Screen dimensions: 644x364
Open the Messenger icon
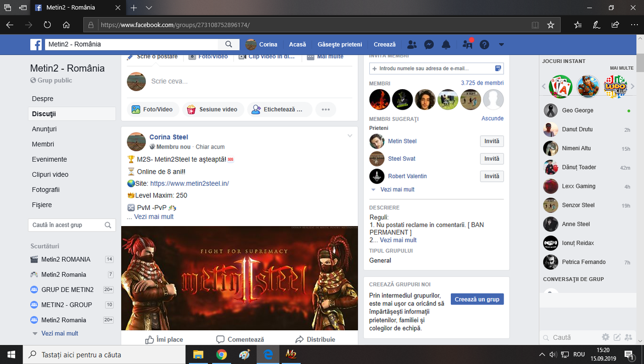429,44
